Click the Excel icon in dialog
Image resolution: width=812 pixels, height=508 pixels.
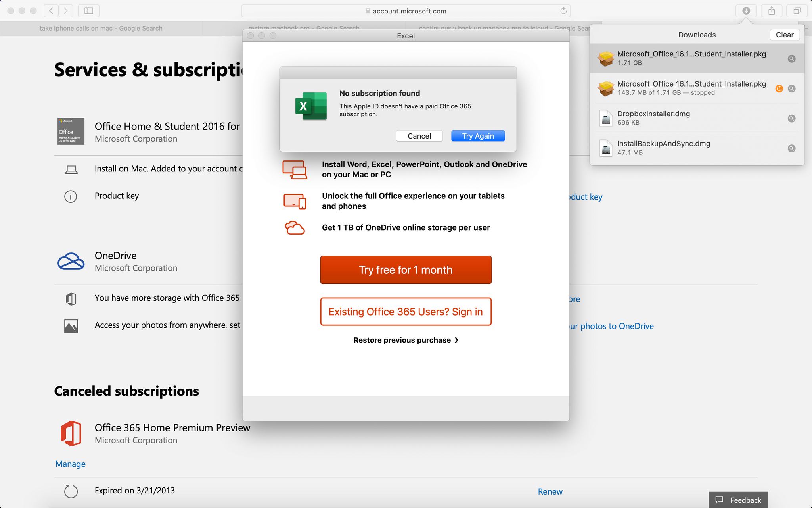311,106
